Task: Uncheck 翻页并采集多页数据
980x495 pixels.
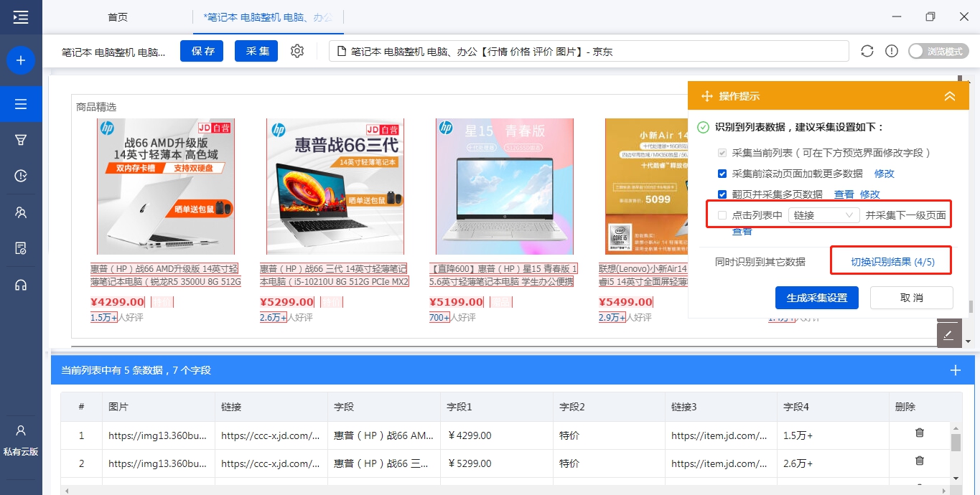Action: [722, 194]
